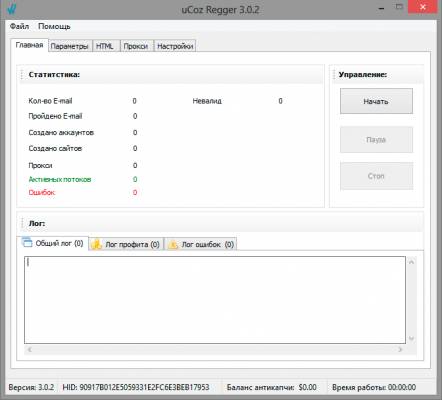This screenshot has height=400, width=442.
Task: Click the uCoz Regger app icon in title bar
Action: point(12,9)
